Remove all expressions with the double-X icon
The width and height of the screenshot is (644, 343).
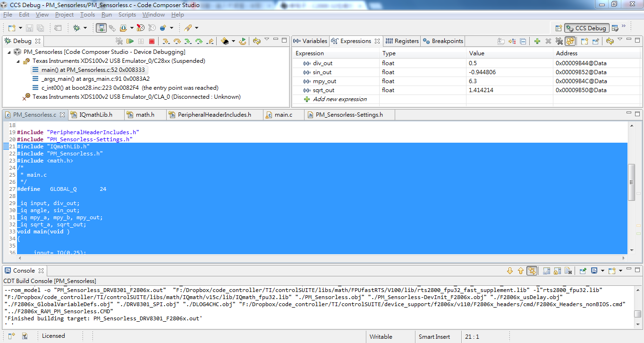coord(559,41)
